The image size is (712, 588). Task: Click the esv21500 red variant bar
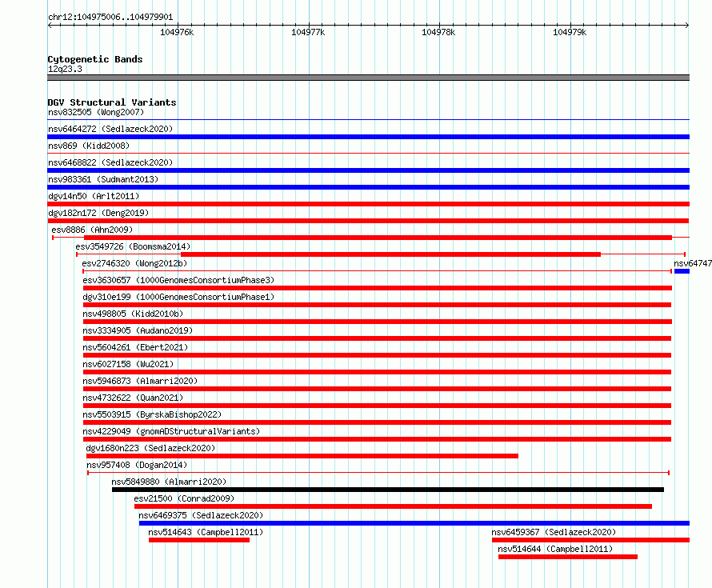(x=393, y=506)
